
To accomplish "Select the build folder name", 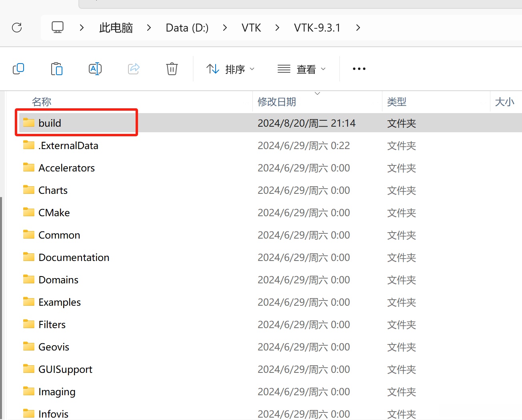I will 50,123.
